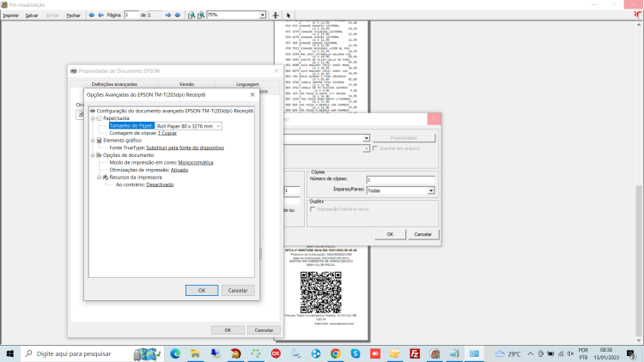Open the second dropdown below printer name
This screenshot has width=644, height=362.
(367, 148)
